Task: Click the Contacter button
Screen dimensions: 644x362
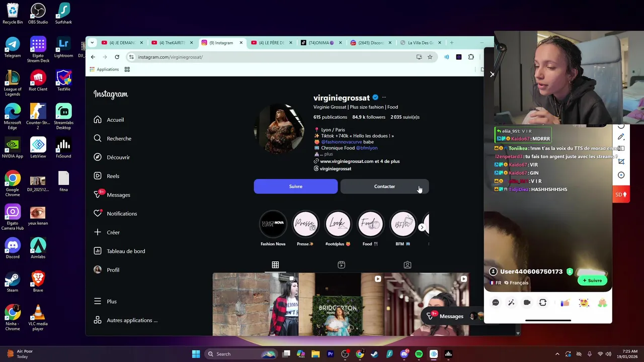Action: [384, 187]
